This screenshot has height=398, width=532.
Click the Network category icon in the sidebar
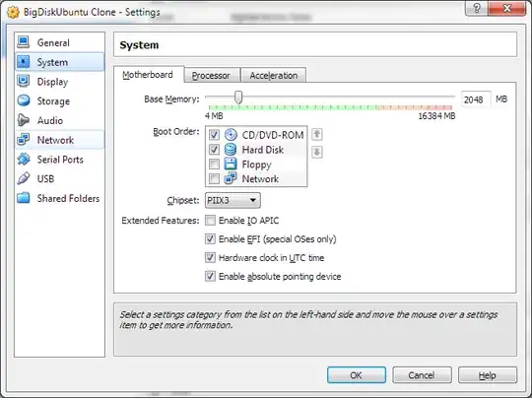click(x=23, y=140)
